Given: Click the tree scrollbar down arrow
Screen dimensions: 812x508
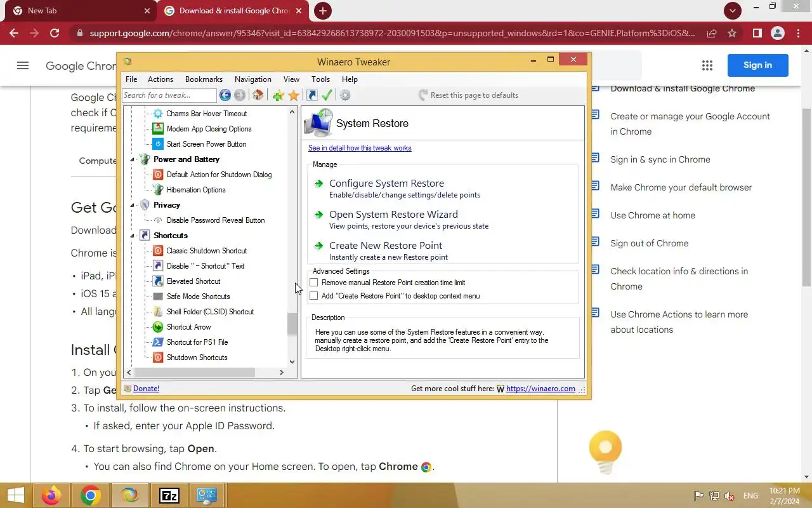Looking at the screenshot, I should (x=292, y=362).
